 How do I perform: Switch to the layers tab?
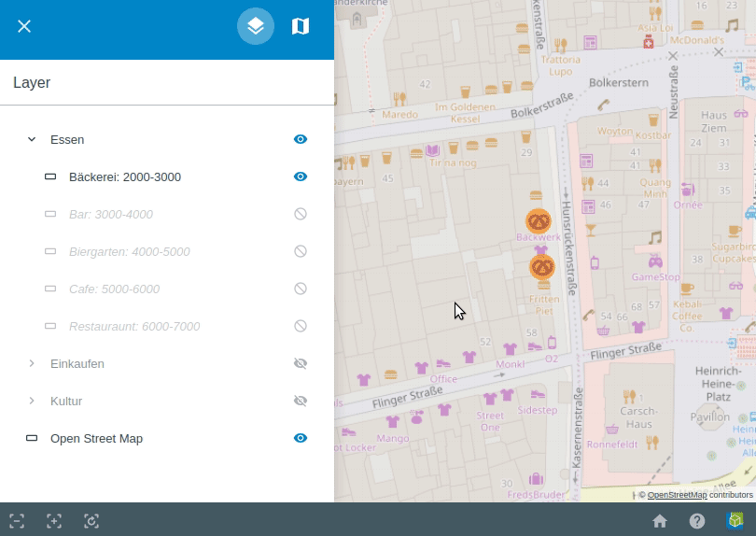pos(256,26)
